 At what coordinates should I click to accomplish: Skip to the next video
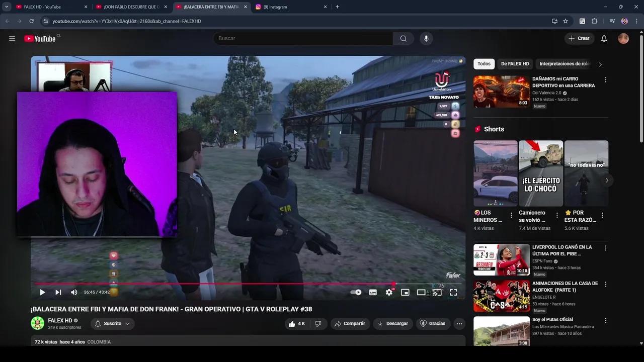pyautogui.click(x=58, y=292)
